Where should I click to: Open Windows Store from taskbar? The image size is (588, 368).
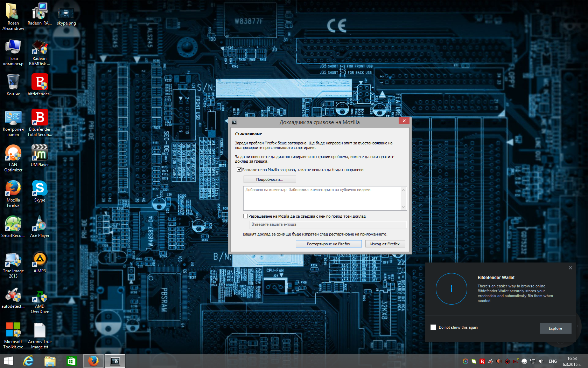click(72, 361)
